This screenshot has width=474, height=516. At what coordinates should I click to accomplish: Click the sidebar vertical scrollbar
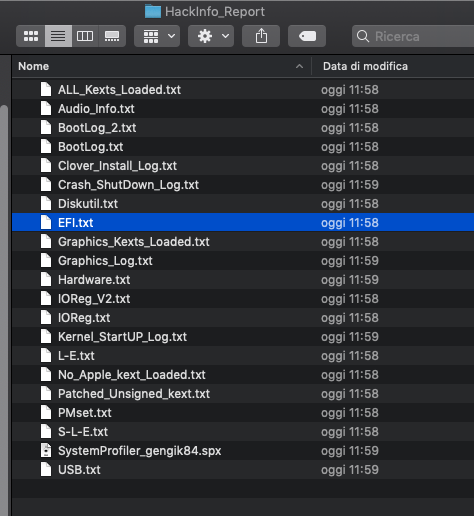[4, 310]
